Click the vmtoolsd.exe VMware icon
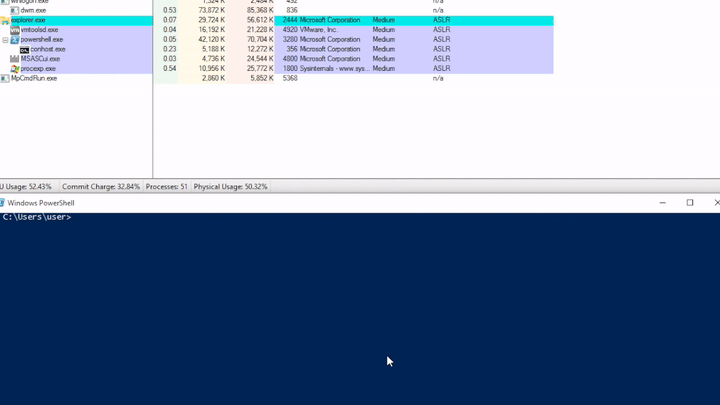The height and width of the screenshot is (405, 720). point(15,30)
